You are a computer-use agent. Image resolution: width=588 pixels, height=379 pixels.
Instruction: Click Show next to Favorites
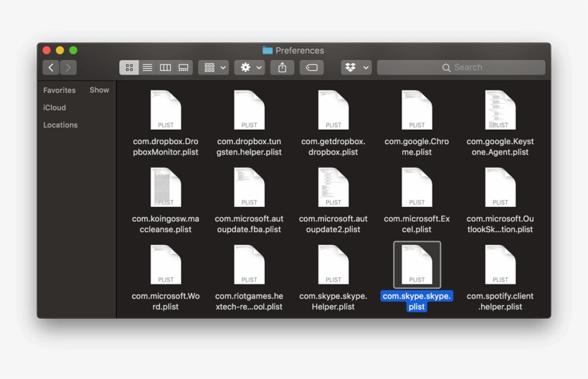point(100,90)
